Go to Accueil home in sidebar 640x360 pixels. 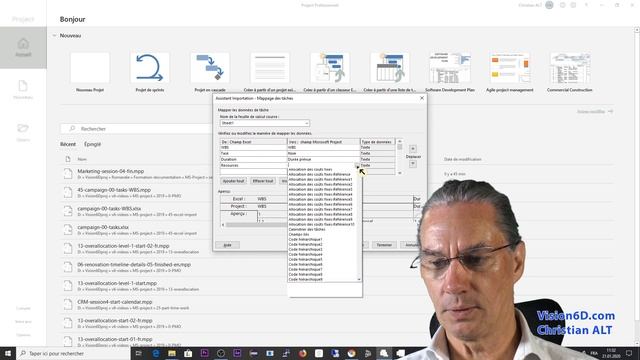click(23, 47)
